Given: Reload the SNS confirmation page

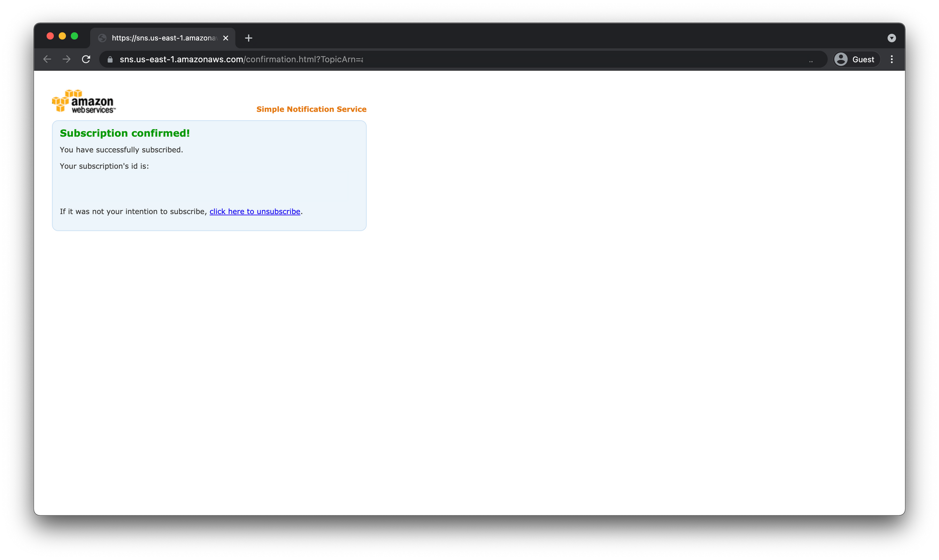Looking at the screenshot, I should click(x=86, y=59).
